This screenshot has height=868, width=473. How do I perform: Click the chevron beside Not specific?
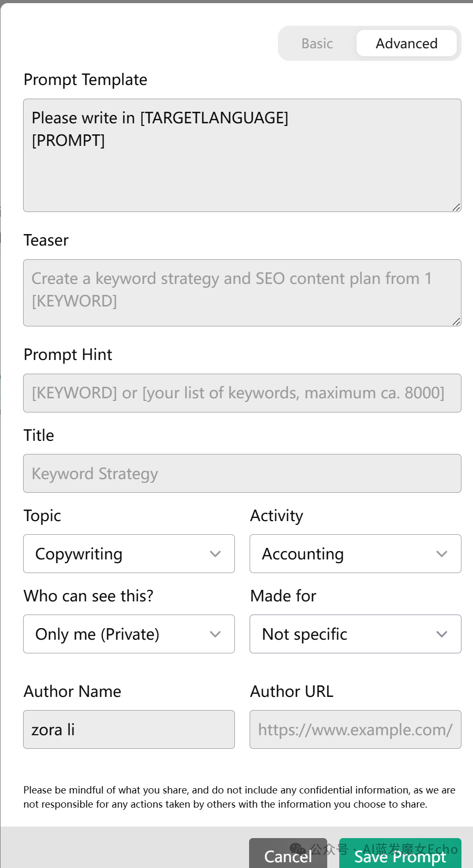tap(442, 634)
